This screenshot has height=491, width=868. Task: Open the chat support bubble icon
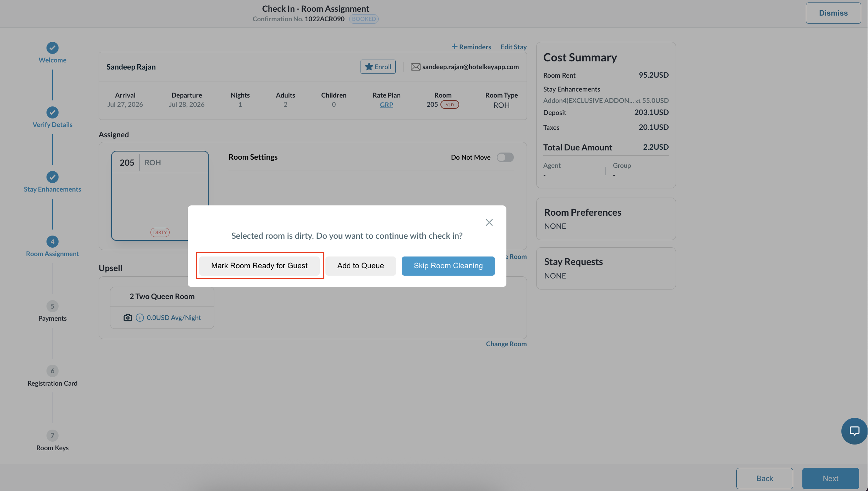(854, 431)
